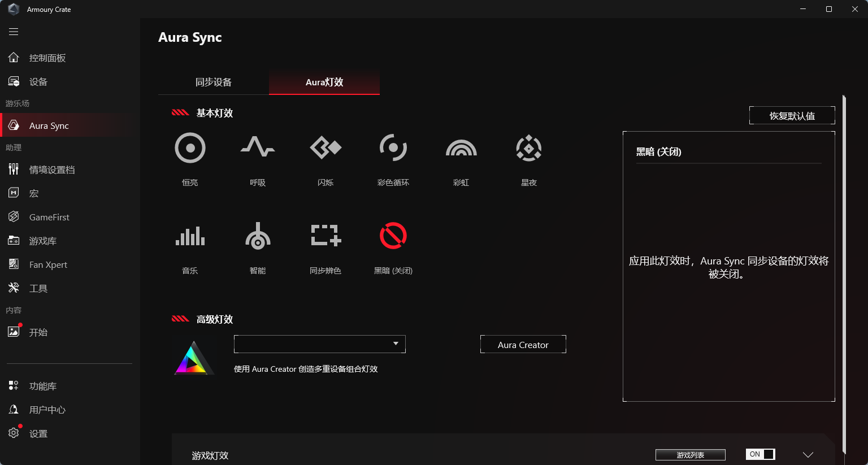The image size is (868, 465).
Task: Choose the 同步辨色 adaptive color icon
Action: click(326, 236)
